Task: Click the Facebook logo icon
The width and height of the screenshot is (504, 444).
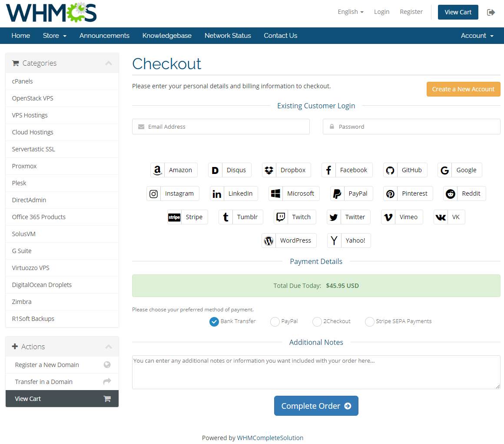Action: 328,170
